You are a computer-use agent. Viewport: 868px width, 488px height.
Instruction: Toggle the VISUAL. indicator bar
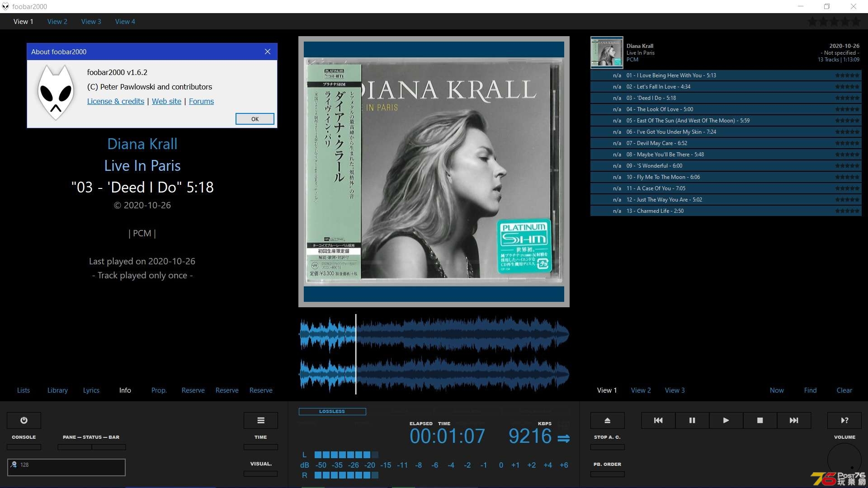tap(261, 474)
